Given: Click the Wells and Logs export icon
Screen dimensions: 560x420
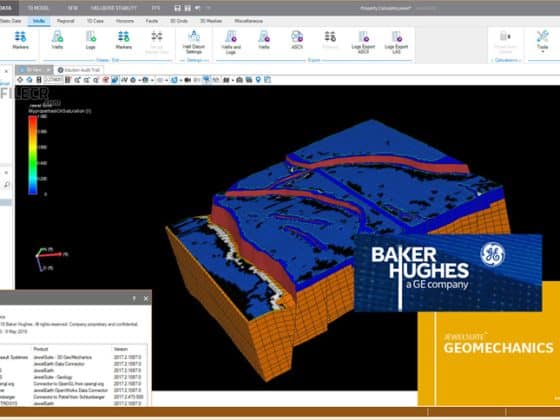Looking at the screenshot, I should click(x=231, y=42).
